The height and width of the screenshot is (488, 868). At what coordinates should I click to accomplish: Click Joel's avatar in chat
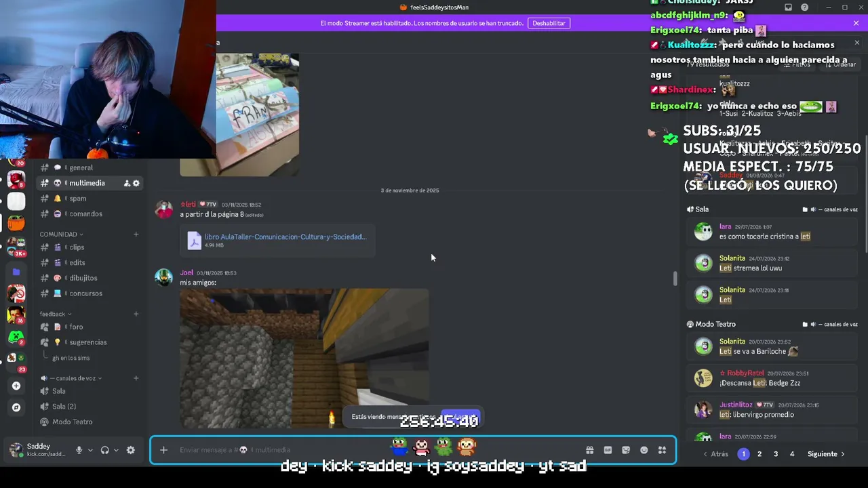point(163,277)
